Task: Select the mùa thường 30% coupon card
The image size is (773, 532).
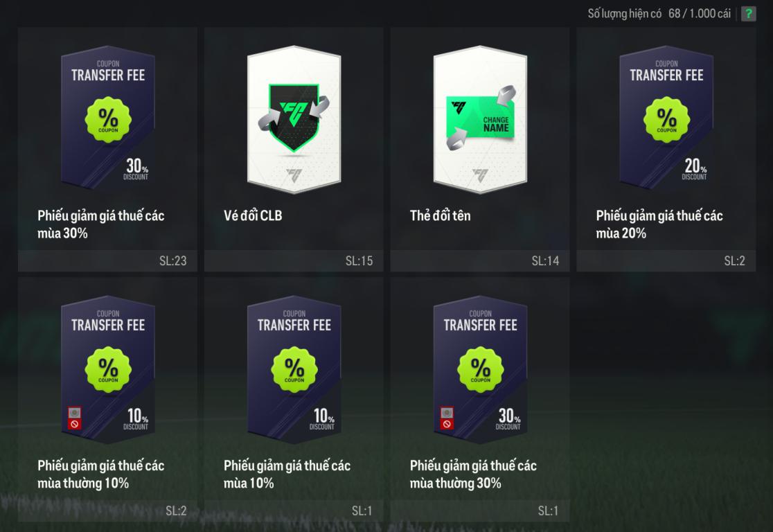Action: 480,369
